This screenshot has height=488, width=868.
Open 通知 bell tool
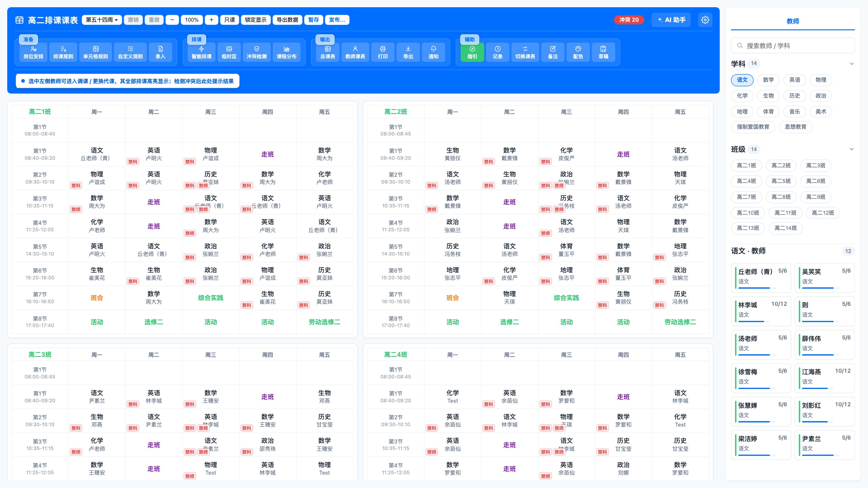(433, 52)
